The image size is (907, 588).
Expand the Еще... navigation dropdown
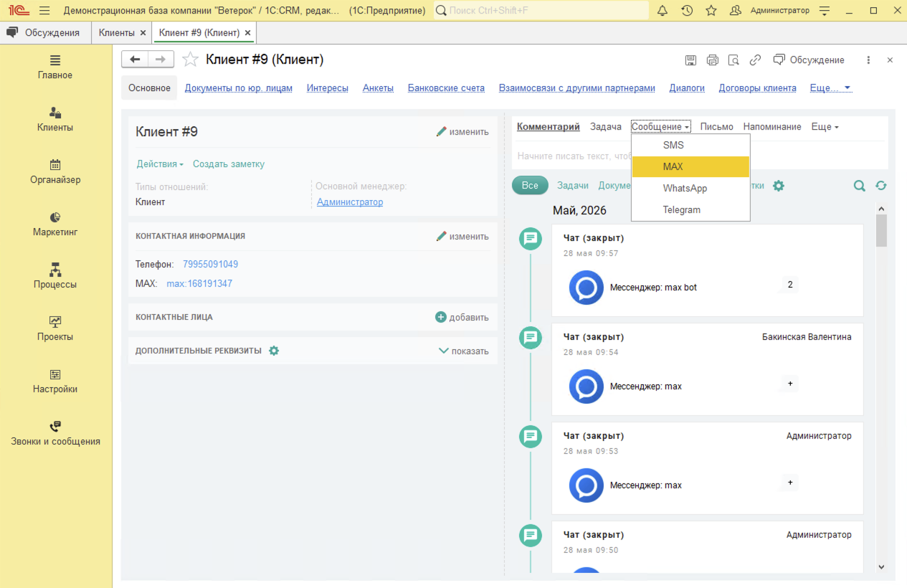pyautogui.click(x=830, y=88)
